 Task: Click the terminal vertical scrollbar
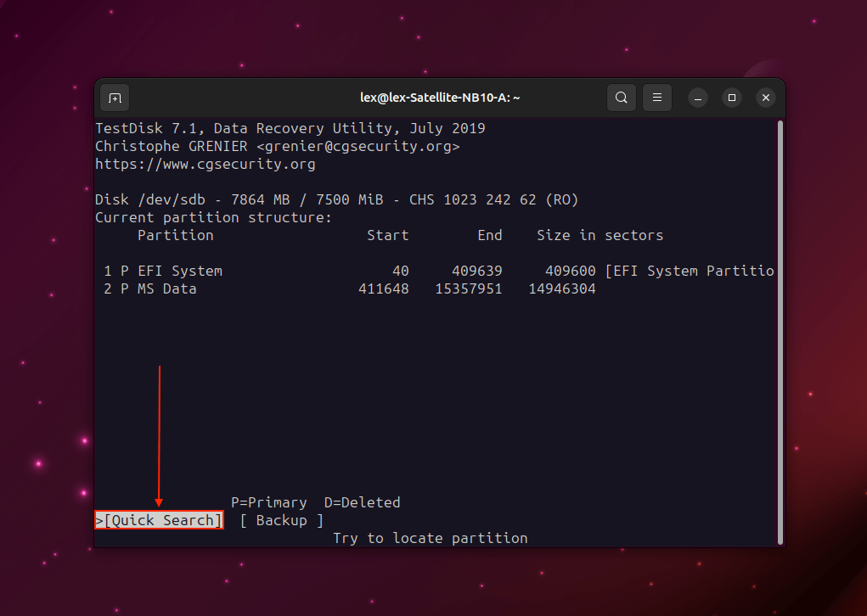[x=780, y=333]
